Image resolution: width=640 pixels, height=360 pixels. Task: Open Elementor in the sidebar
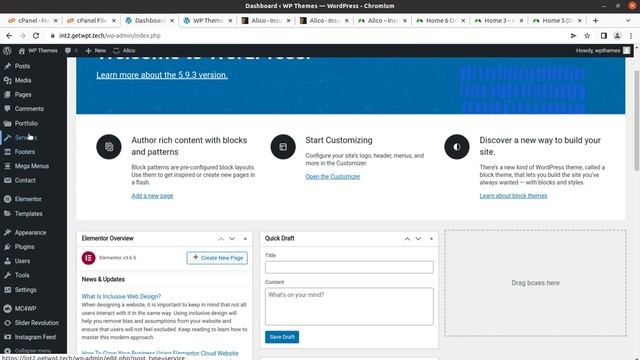tap(28, 199)
